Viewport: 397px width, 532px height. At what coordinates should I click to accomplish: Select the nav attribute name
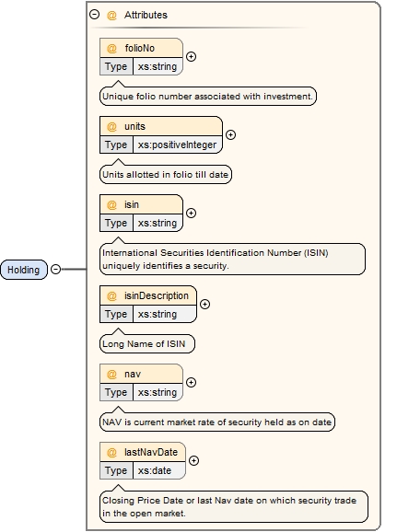(133, 374)
